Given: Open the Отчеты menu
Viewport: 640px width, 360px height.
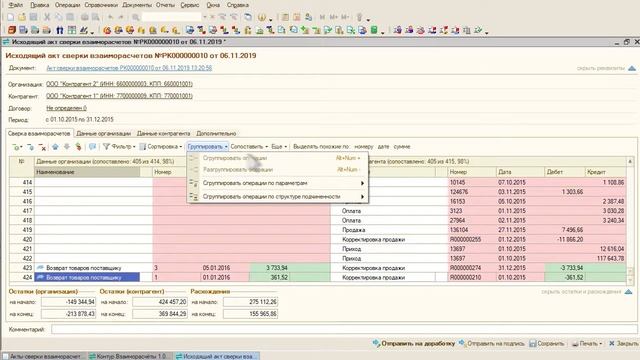Looking at the screenshot, I should click(165, 5).
